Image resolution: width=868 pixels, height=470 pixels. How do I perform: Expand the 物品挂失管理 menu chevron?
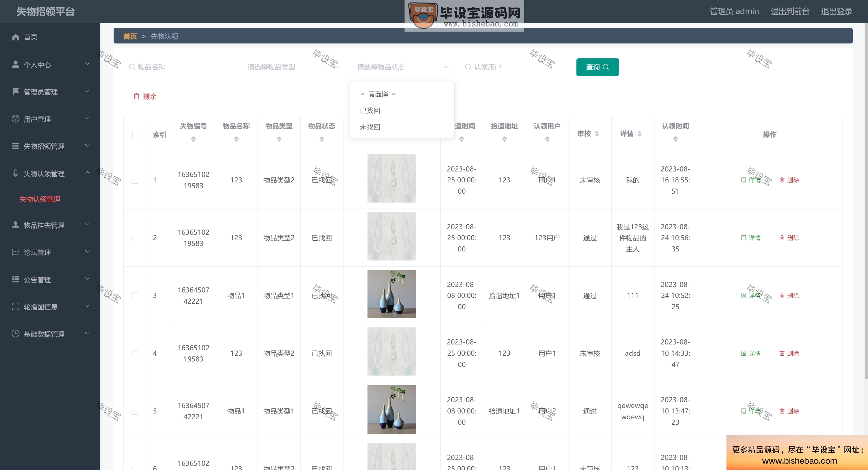[87, 224]
